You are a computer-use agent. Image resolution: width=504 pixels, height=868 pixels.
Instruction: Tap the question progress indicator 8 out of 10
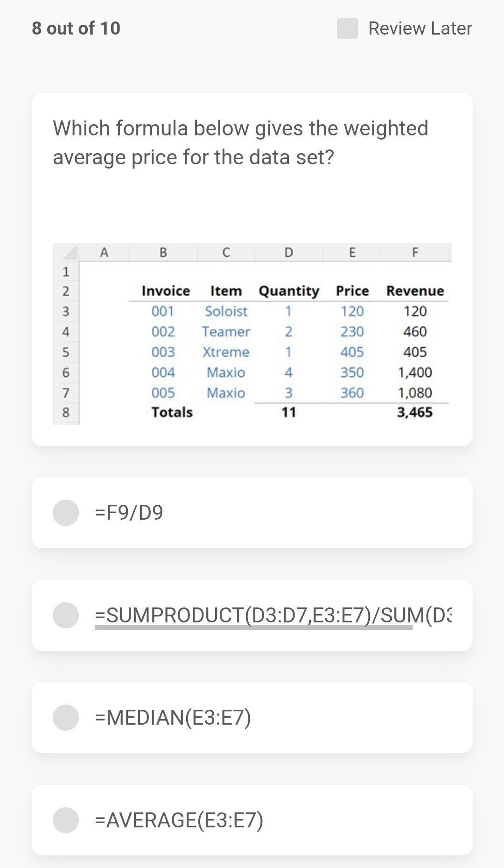pos(75,28)
